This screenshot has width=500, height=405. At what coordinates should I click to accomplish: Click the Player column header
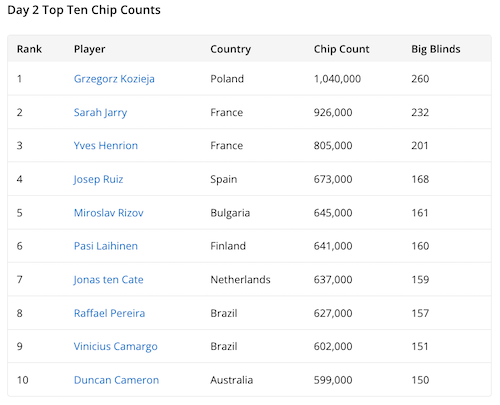(89, 49)
